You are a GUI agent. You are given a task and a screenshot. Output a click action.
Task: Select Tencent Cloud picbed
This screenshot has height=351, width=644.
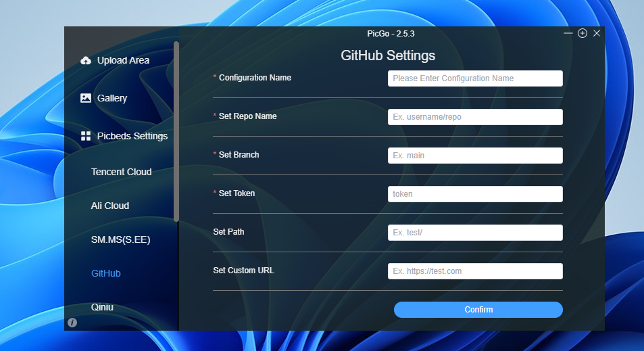121,172
